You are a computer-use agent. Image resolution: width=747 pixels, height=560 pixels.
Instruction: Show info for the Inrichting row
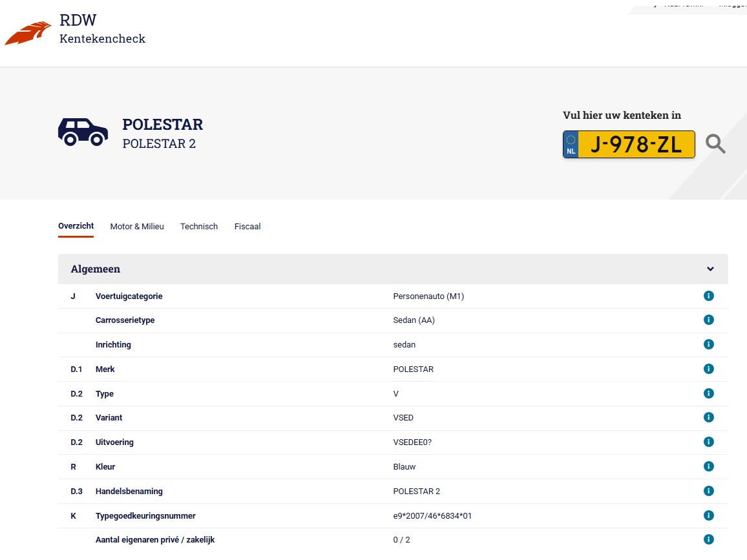pos(708,345)
